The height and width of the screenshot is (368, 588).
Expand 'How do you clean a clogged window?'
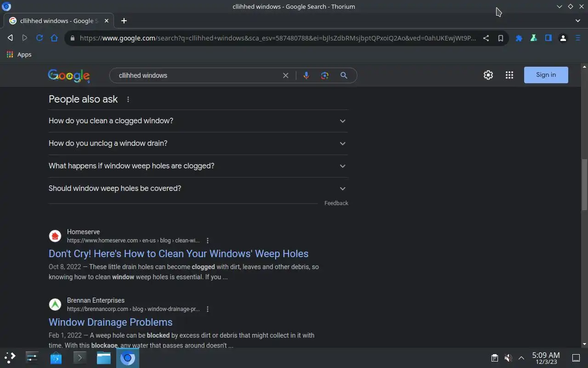tap(198, 121)
